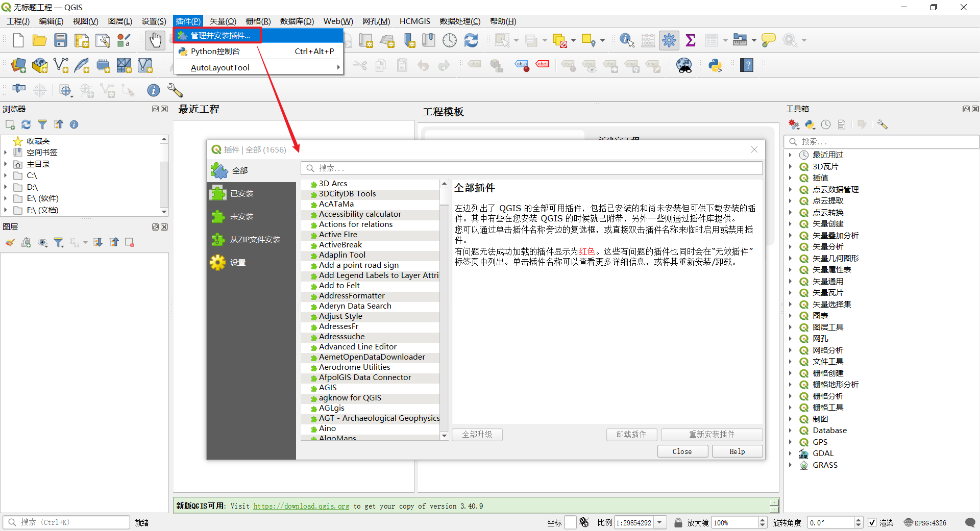Screen dimensions: 980x531
Task: Expand 栅格分析 group in toolbox
Action: [790, 396]
